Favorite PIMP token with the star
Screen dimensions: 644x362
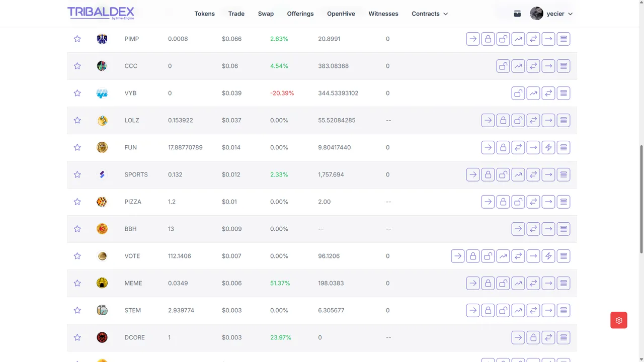[x=77, y=39]
